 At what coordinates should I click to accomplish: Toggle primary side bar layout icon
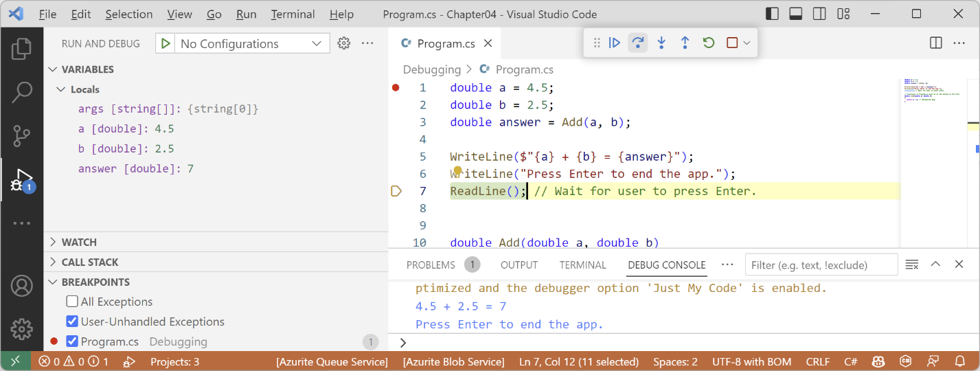772,14
